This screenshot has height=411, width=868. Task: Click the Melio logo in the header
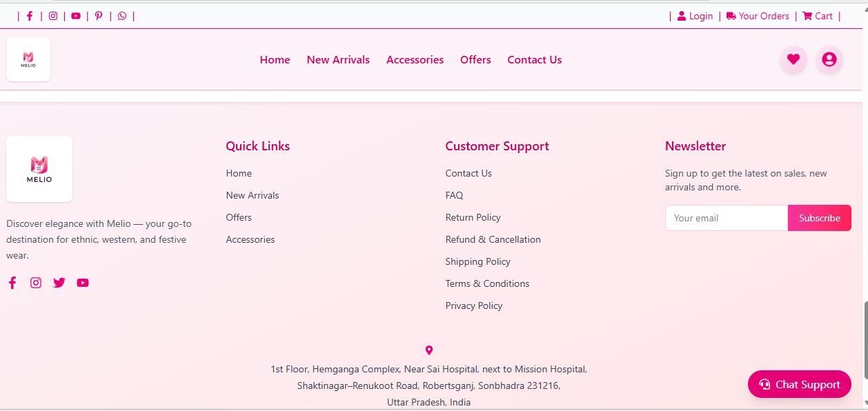[x=28, y=59]
